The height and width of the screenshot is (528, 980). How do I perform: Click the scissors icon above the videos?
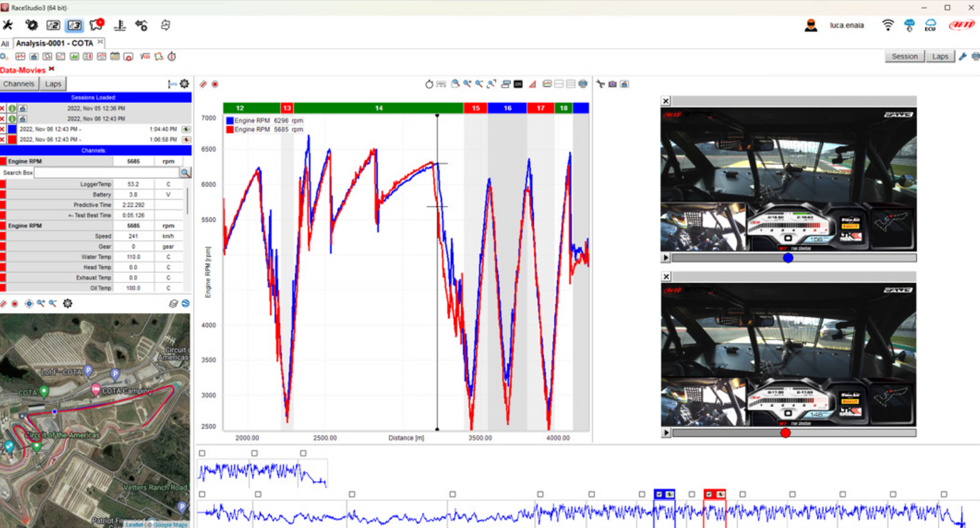point(600,84)
